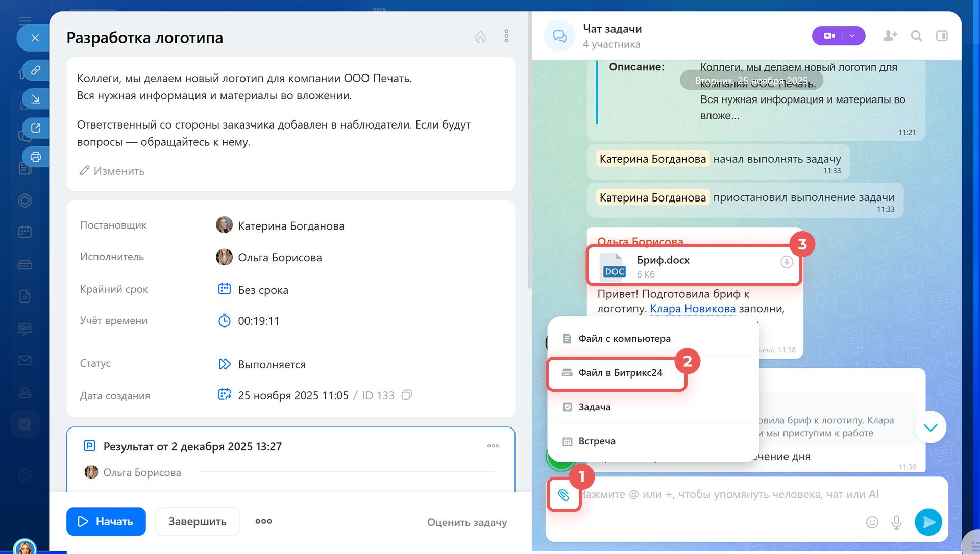This screenshot has width=980, height=554.
Task: Click the add participant icon in chat header
Action: pos(890,36)
